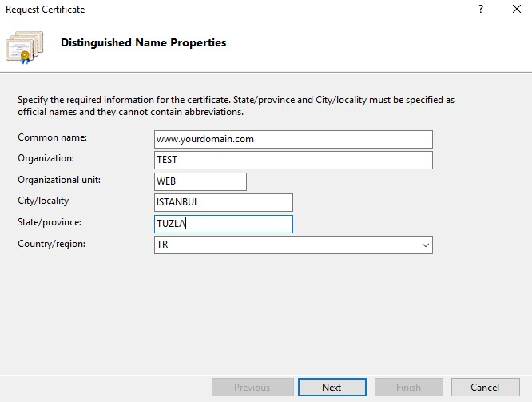Click the State/province field containing TUZLA
532x402 pixels.
224,224
